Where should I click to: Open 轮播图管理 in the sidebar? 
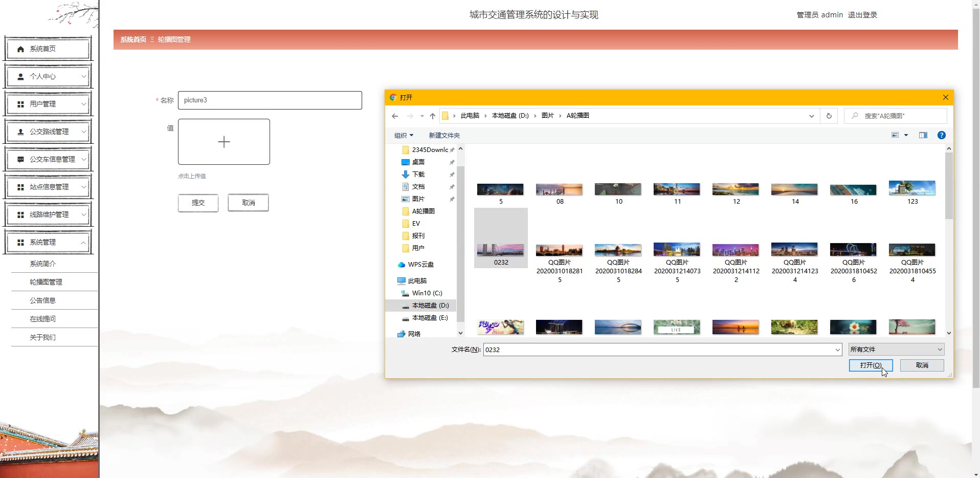pos(46,282)
